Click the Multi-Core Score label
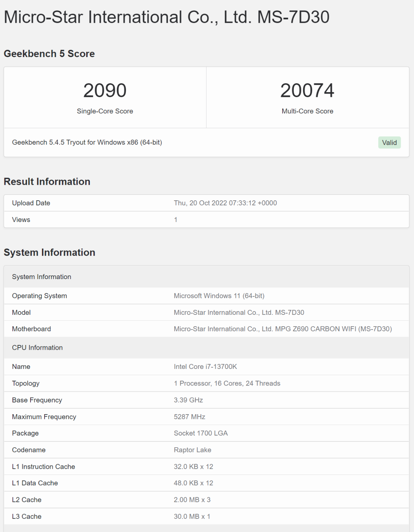Screen dimensions: 414x532 (x=308, y=111)
